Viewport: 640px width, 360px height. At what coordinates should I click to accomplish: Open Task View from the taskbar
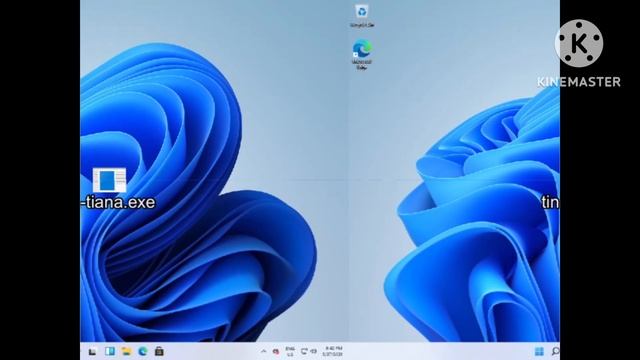click(93, 351)
